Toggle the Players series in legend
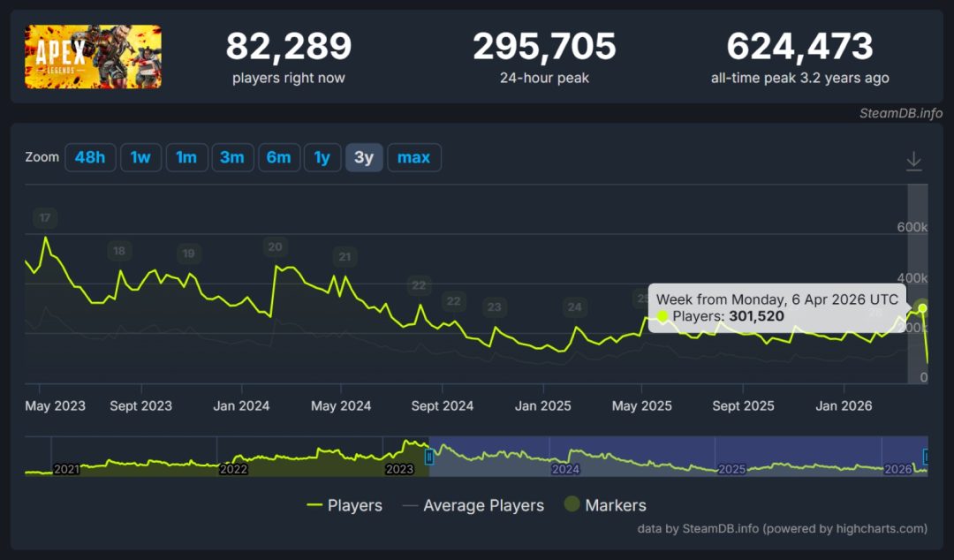 pyautogui.click(x=344, y=505)
